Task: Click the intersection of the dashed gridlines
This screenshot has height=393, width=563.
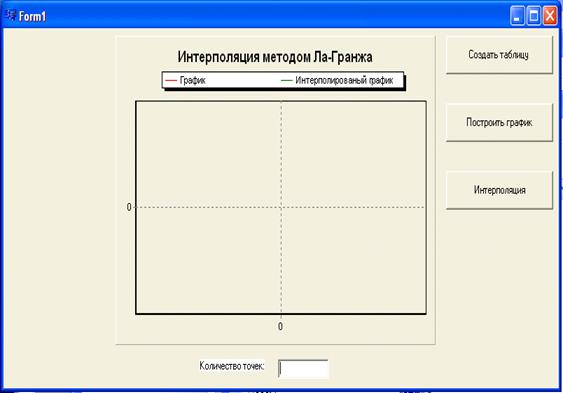Action: point(281,207)
